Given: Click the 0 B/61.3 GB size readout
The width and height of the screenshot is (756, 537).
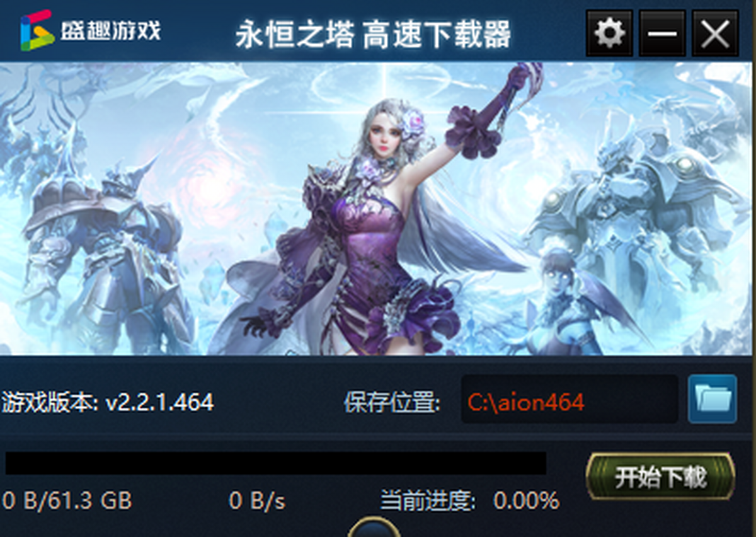Looking at the screenshot, I should point(67,501).
